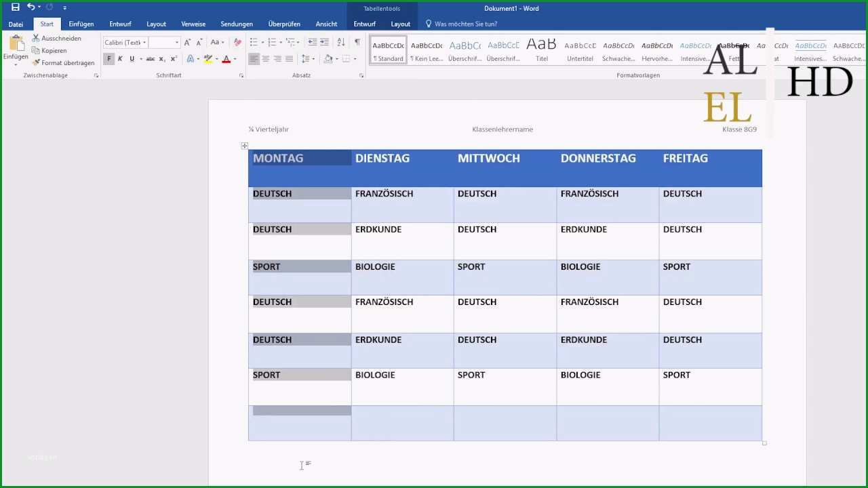Viewport: 868px width, 488px height.
Task: Open the Undo history dropdown arrow
Action: [39, 7]
